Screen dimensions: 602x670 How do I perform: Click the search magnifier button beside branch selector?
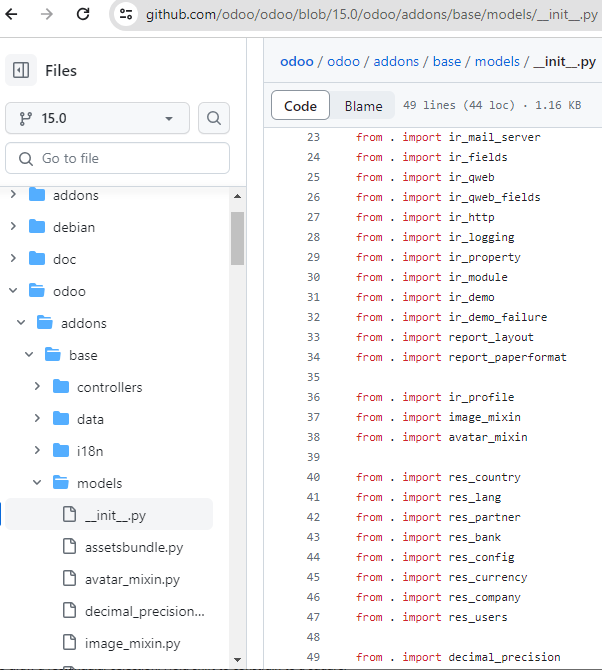214,118
